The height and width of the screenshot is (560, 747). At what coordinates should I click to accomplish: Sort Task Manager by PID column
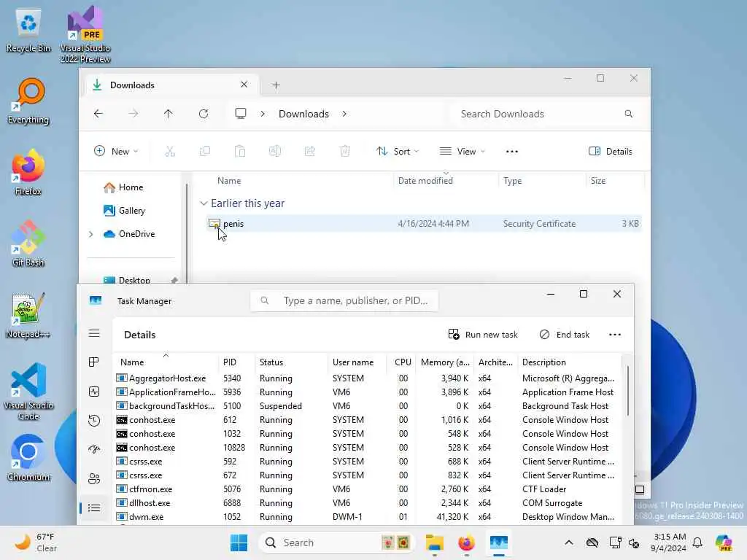point(236,362)
